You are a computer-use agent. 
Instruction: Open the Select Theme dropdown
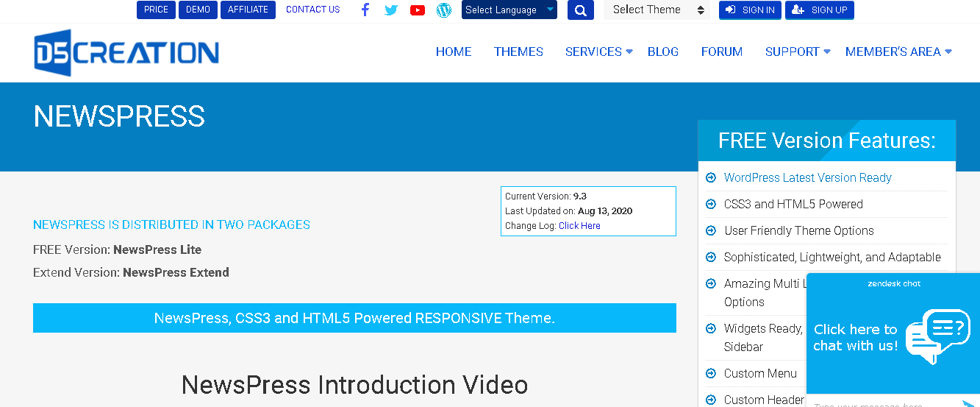[x=658, y=10]
